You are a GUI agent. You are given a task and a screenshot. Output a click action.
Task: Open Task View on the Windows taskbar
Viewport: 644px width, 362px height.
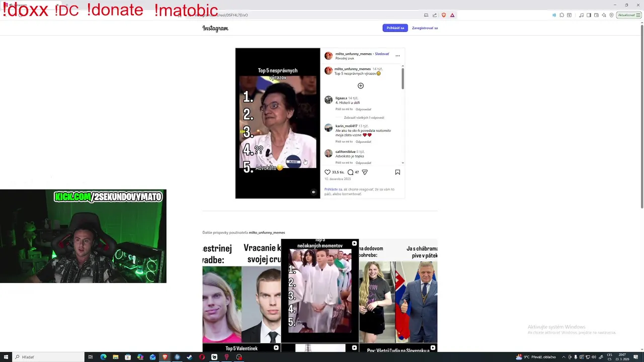[x=91, y=357]
